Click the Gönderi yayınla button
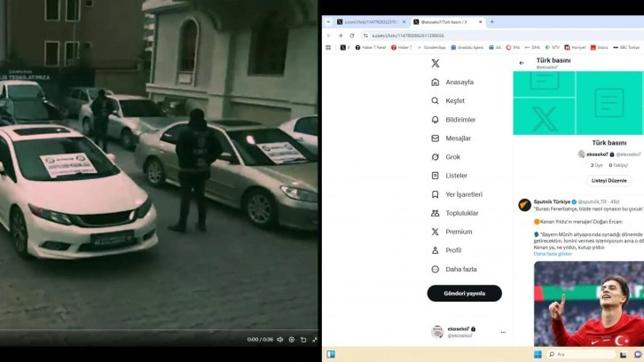Viewport: 644px width, 362px height. click(464, 293)
